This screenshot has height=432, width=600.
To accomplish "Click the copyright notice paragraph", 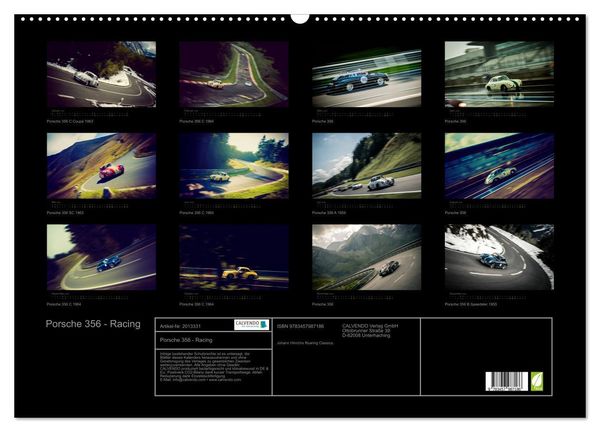I will coord(214,367).
